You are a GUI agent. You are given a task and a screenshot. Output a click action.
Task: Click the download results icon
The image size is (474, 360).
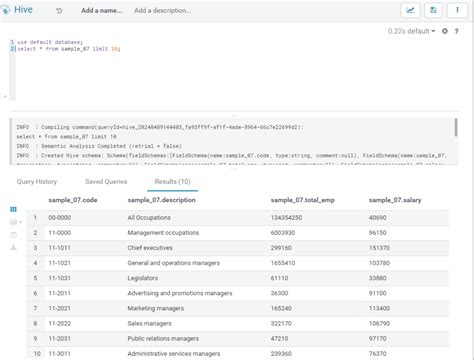coord(13,247)
